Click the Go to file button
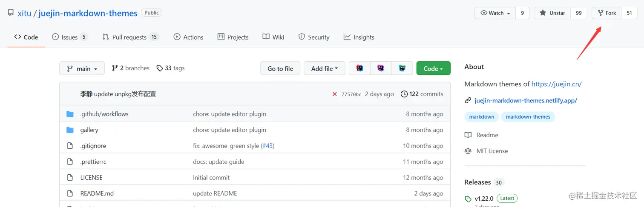The height and width of the screenshot is (207, 644). click(x=280, y=68)
